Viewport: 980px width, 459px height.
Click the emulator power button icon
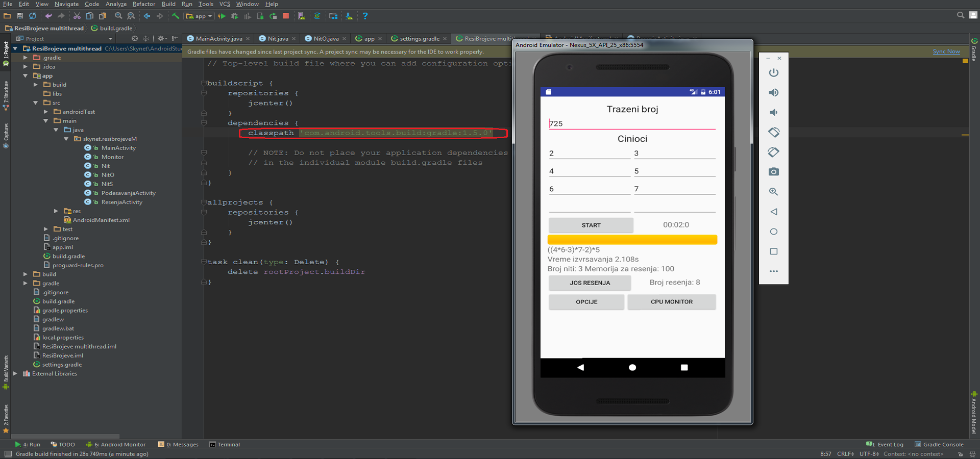[x=773, y=73]
